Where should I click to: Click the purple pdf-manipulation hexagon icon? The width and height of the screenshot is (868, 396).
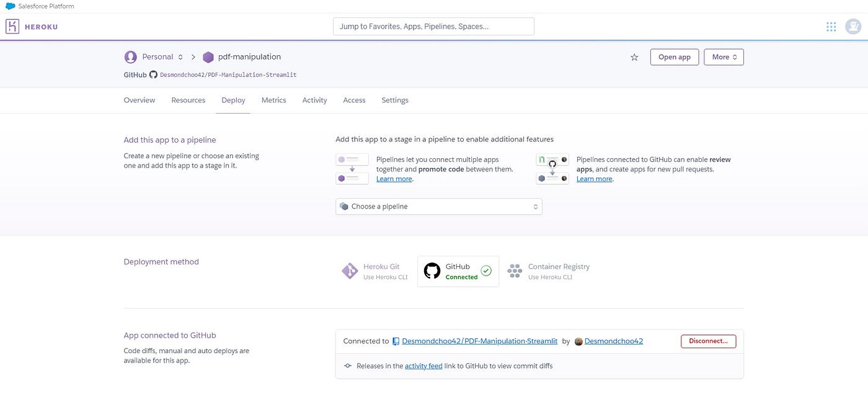(208, 57)
